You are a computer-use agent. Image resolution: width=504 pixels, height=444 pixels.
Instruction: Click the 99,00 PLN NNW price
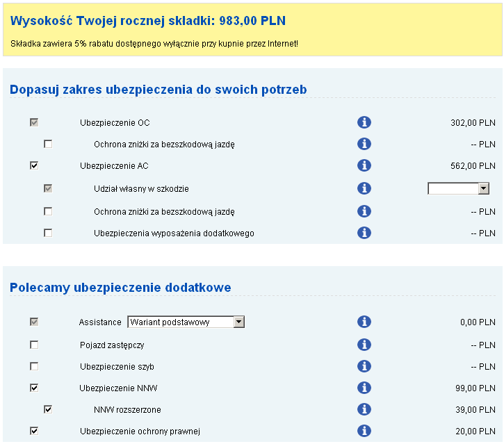point(475,388)
